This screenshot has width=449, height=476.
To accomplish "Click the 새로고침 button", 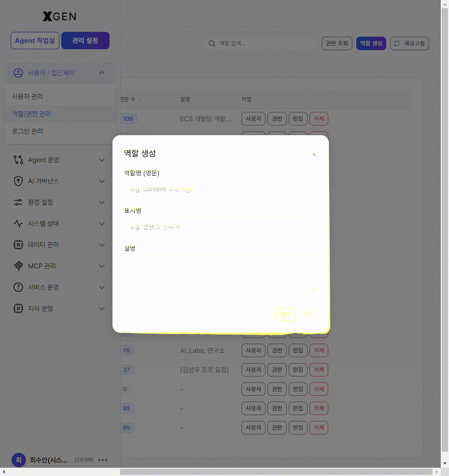I will [x=409, y=43].
